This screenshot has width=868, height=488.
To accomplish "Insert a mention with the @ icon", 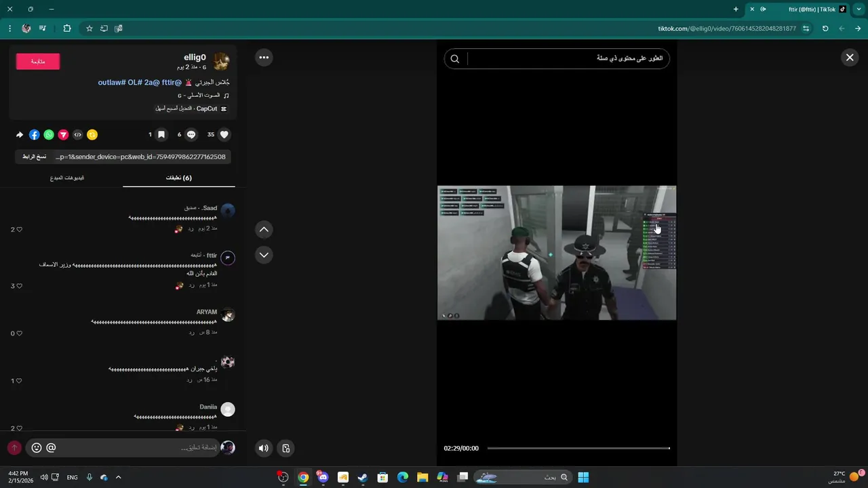I will (x=51, y=448).
